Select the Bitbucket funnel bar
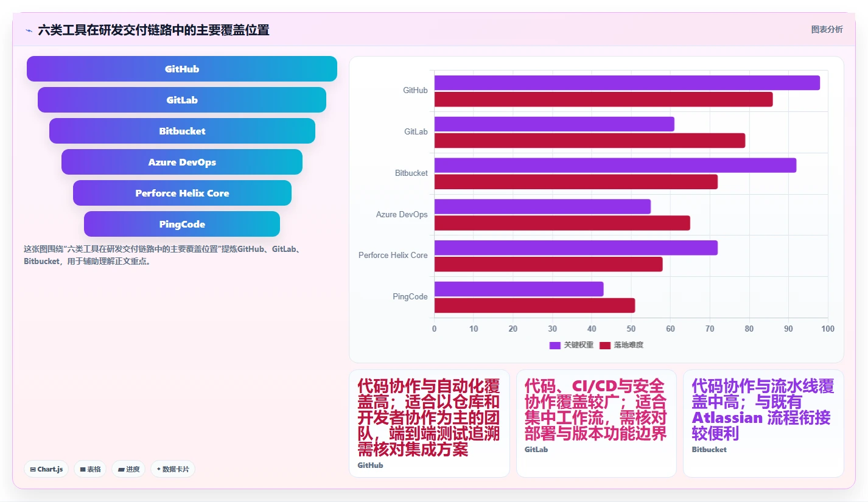This screenshot has height=502, width=868. [x=182, y=131]
